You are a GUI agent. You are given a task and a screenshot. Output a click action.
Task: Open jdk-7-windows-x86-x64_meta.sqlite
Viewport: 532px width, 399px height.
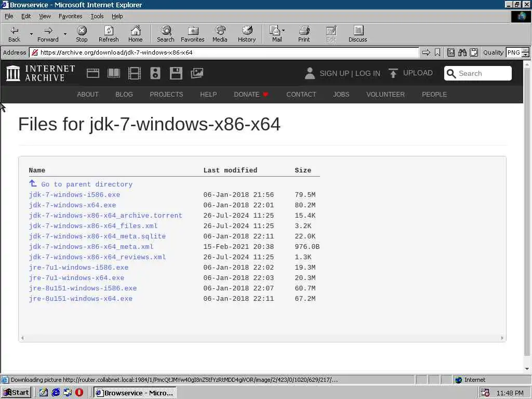[x=97, y=236]
